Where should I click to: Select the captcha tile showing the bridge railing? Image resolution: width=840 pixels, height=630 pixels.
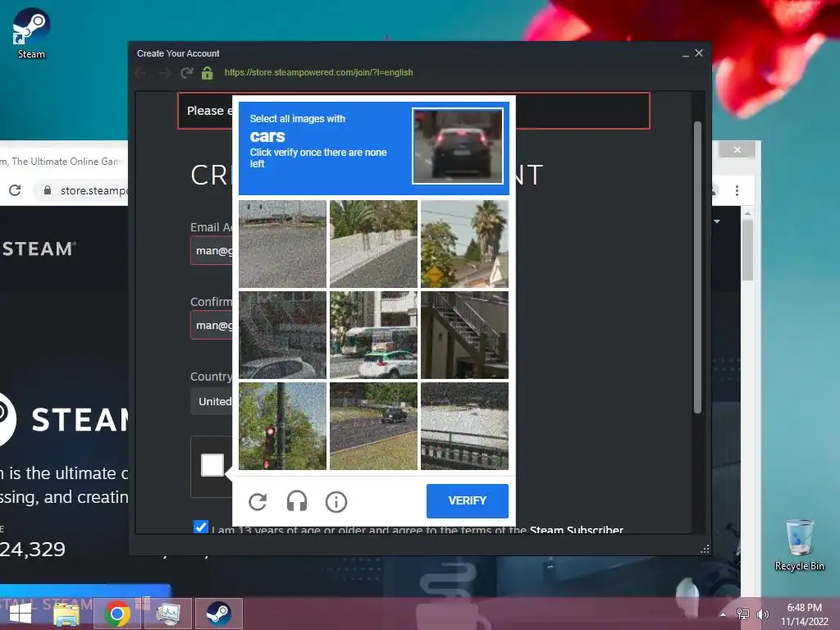point(464,426)
